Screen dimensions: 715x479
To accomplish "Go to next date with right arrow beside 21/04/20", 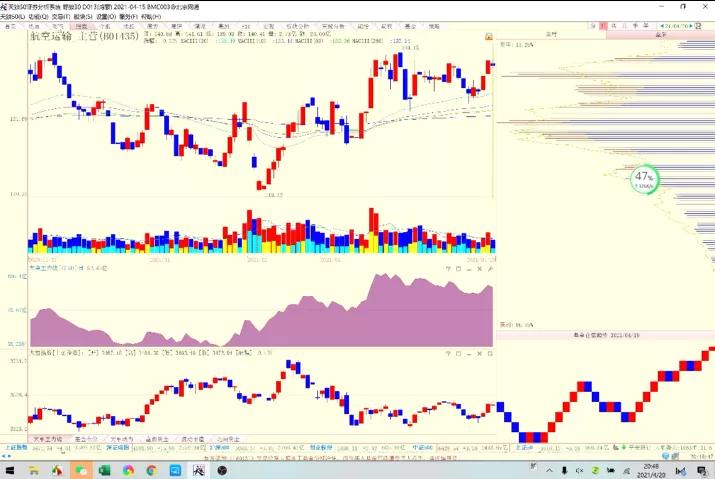I will point(691,26).
